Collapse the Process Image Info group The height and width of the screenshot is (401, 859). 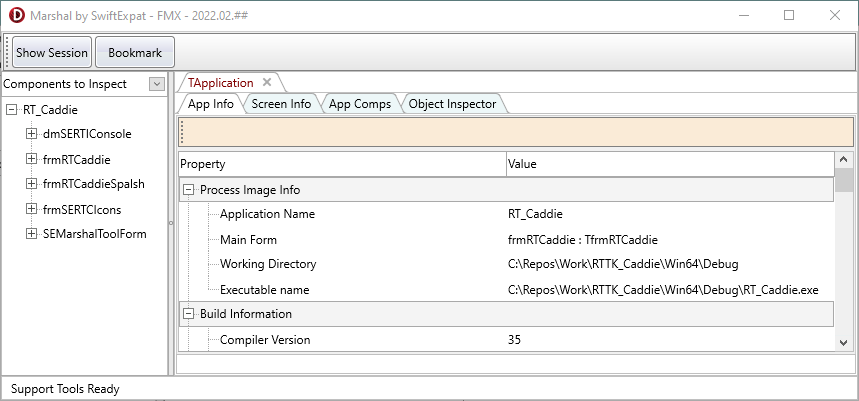coord(189,190)
